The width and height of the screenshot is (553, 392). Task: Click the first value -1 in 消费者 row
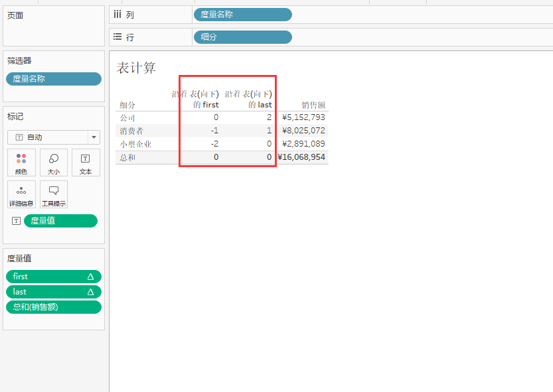pos(215,131)
